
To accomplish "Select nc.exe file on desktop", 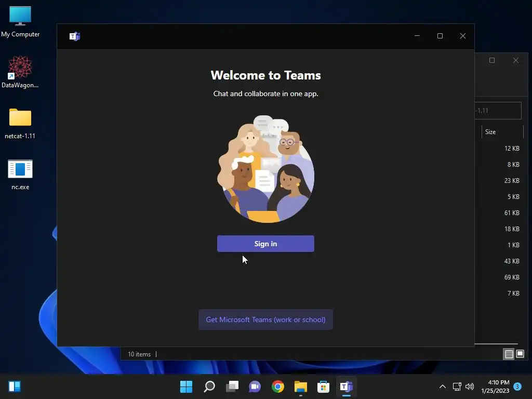I will click(x=20, y=175).
